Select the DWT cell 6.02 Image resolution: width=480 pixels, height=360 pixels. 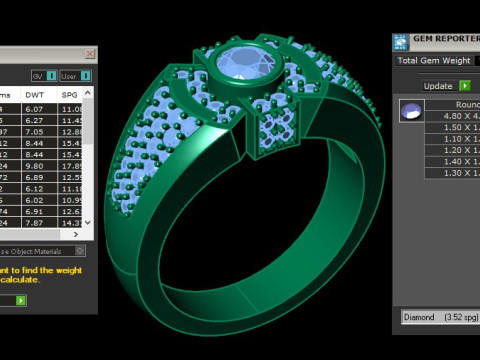click(x=39, y=200)
